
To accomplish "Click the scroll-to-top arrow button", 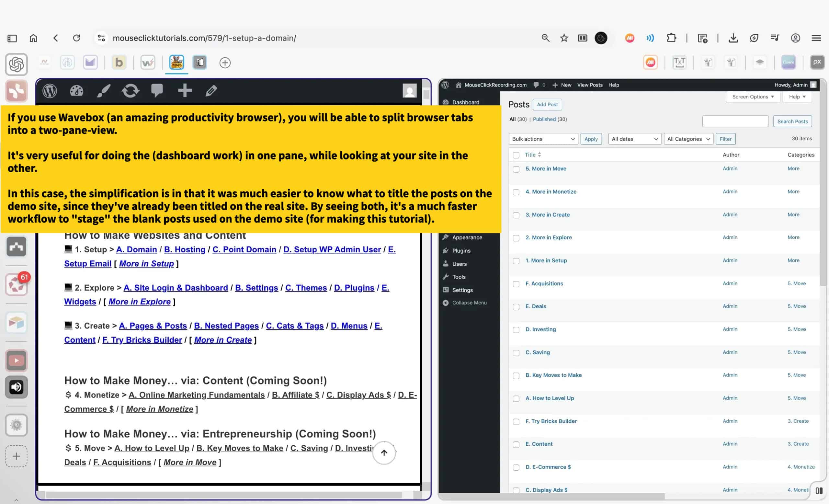I will pos(384,452).
